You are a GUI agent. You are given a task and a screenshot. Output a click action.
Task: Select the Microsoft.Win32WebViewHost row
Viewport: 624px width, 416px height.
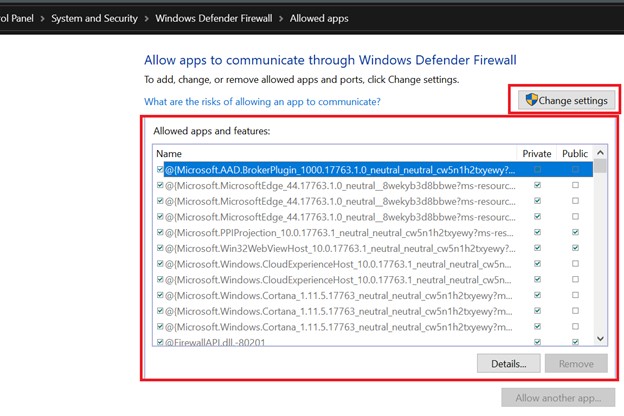tap(373, 248)
